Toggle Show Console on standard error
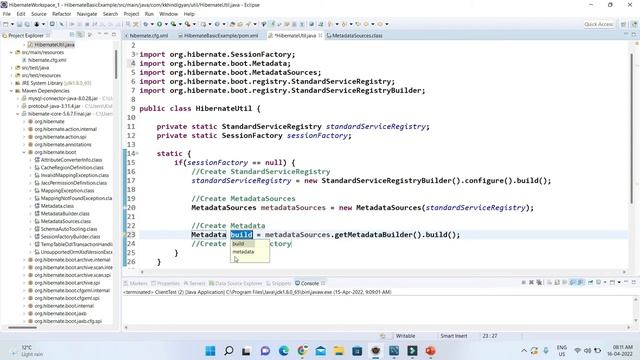The height and width of the screenshot is (360, 640). (580, 282)
